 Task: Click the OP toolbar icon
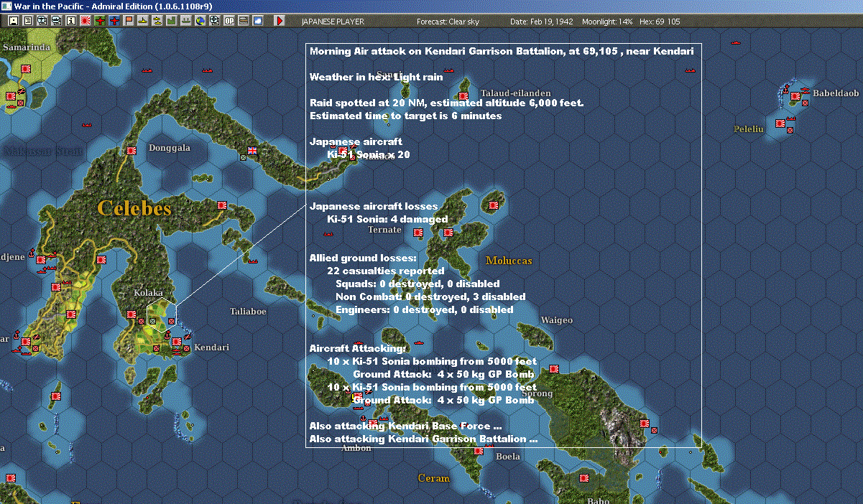tap(229, 21)
